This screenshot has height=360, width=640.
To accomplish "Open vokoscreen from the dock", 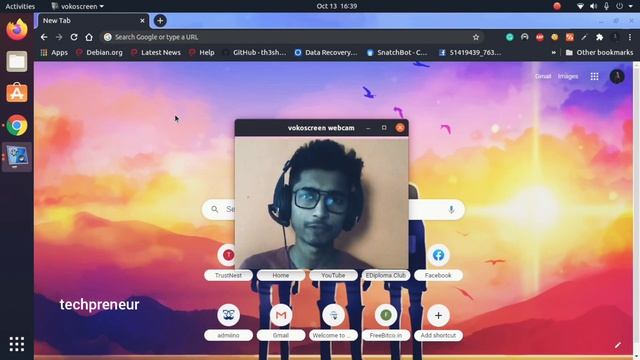I will (x=17, y=157).
